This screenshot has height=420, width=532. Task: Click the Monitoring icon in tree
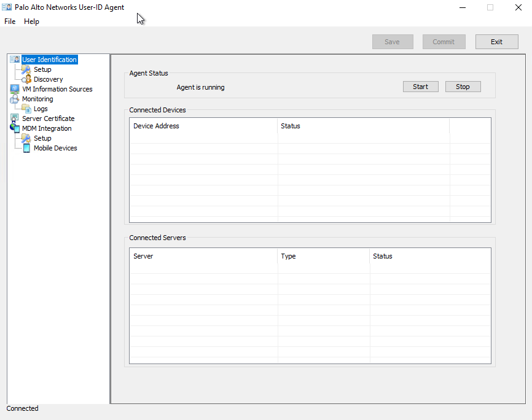15,99
